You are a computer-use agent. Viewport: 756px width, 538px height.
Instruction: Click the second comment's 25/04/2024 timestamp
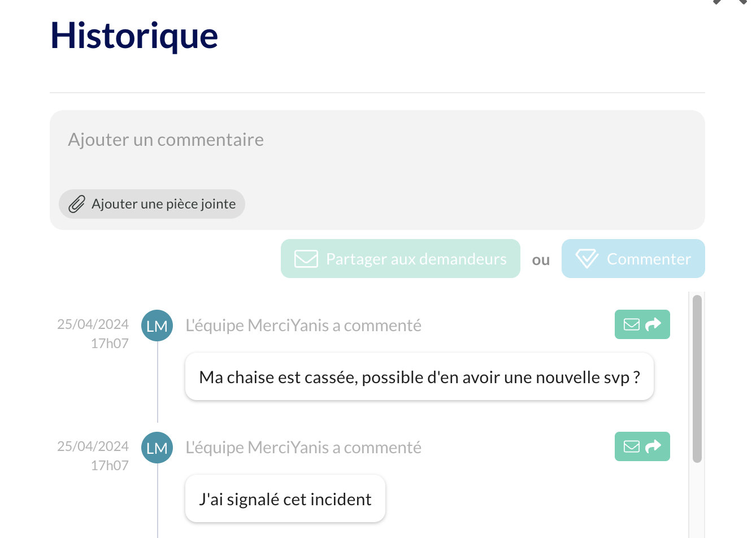[93, 446]
